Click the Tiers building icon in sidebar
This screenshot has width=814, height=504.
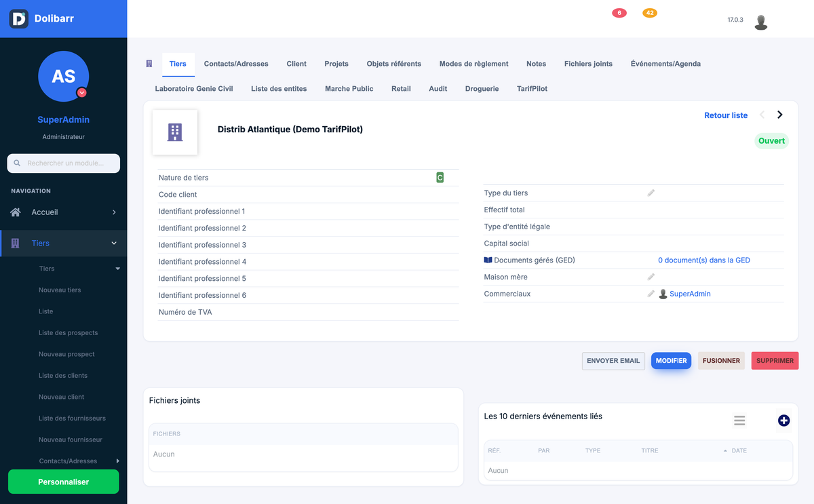pos(16,243)
